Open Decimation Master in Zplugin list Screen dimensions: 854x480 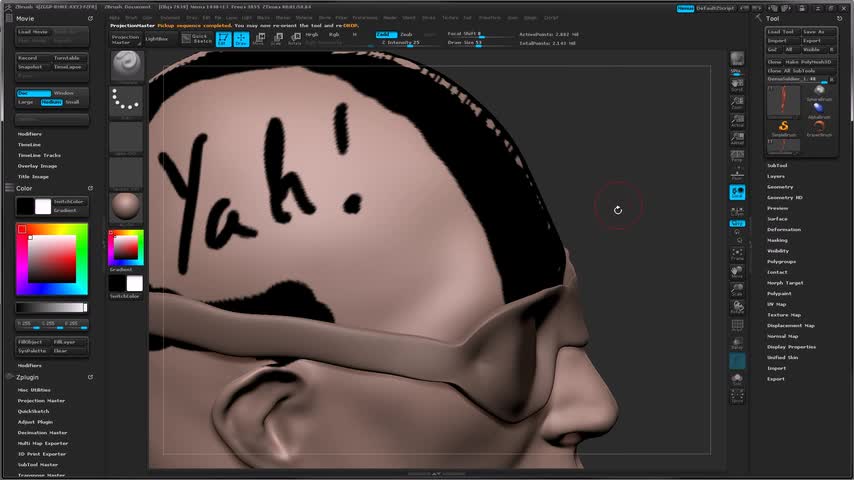pyautogui.click(x=42, y=433)
